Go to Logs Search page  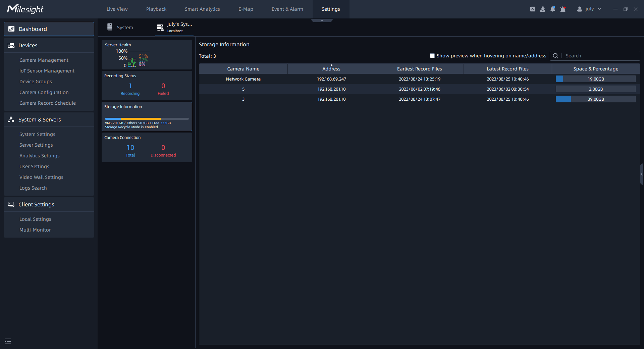tap(33, 188)
